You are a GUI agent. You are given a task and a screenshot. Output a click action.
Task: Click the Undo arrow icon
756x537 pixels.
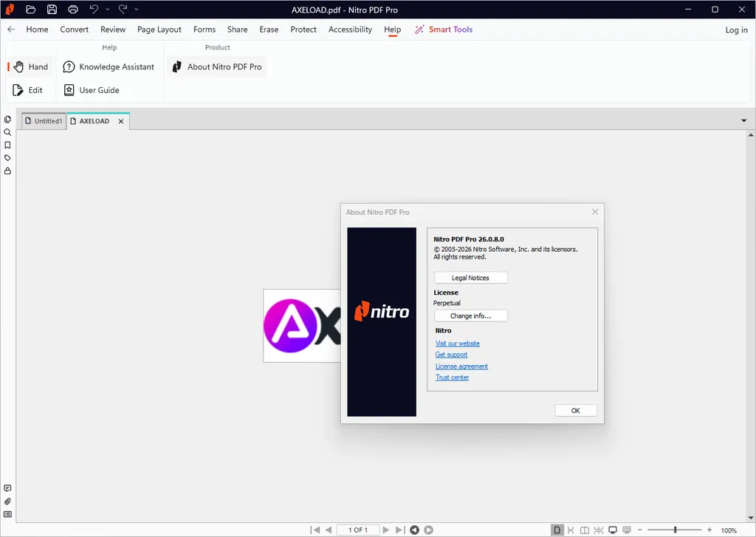(94, 9)
